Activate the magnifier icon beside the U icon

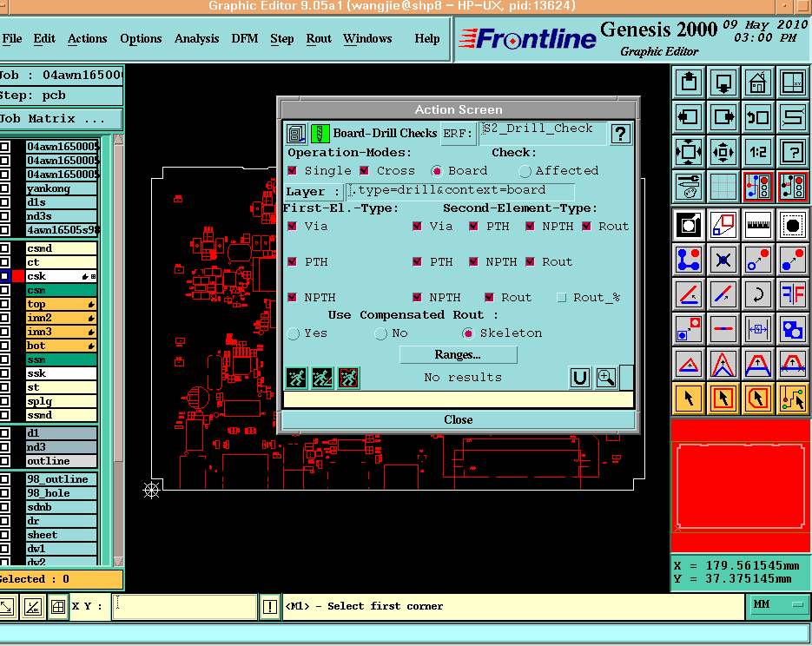[x=604, y=378]
